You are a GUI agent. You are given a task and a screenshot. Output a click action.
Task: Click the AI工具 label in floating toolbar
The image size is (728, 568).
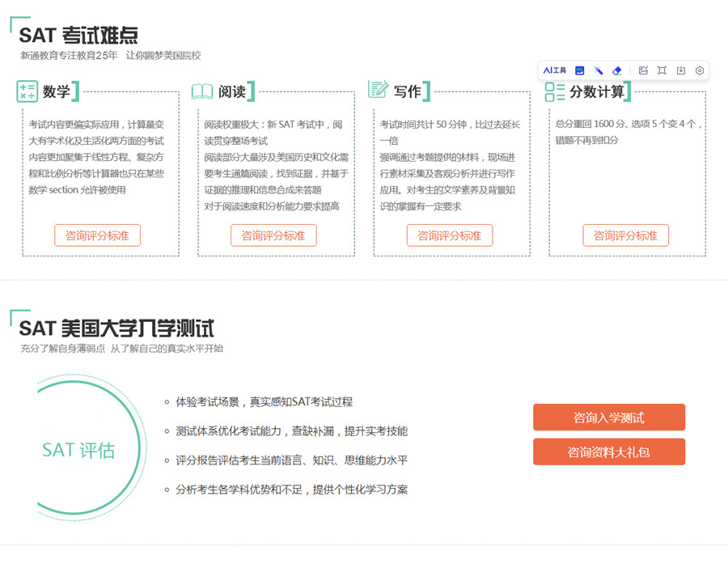(554, 70)
